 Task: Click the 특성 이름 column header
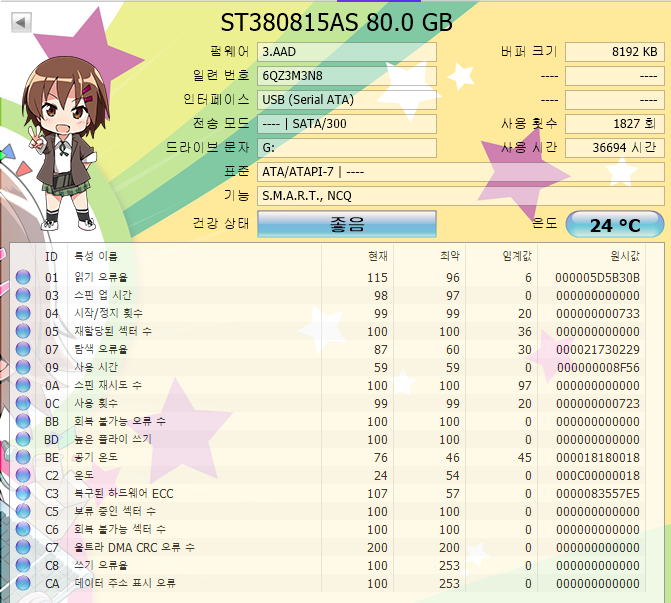click(96, 256)
